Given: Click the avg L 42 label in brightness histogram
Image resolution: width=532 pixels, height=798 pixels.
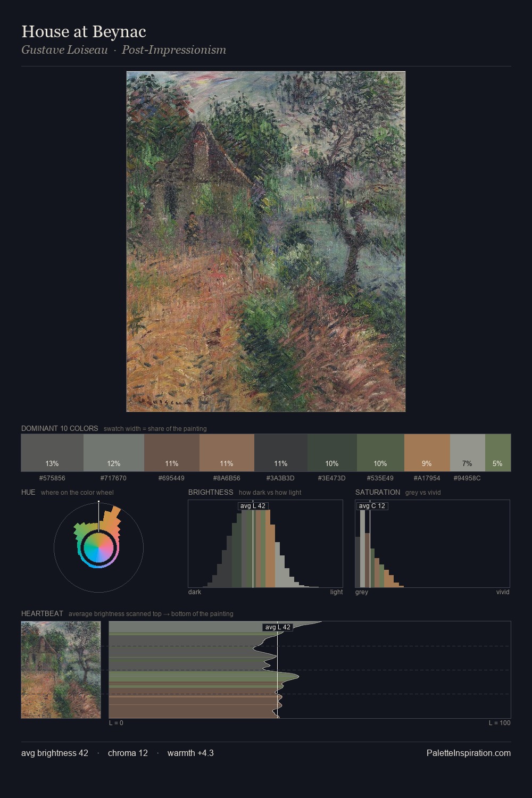Looking at the screenshot, I should click(253, 506).
